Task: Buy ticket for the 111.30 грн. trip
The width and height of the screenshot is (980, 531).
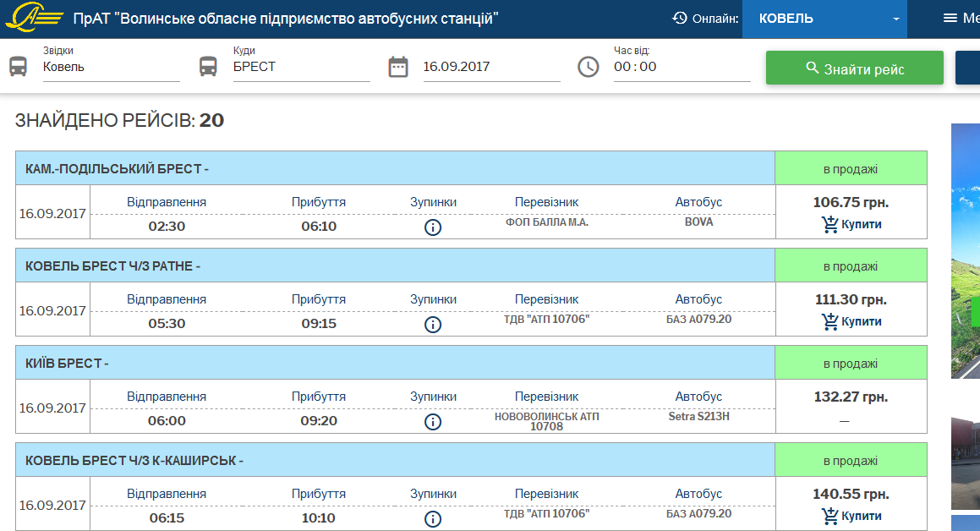Action: point(851,321)
